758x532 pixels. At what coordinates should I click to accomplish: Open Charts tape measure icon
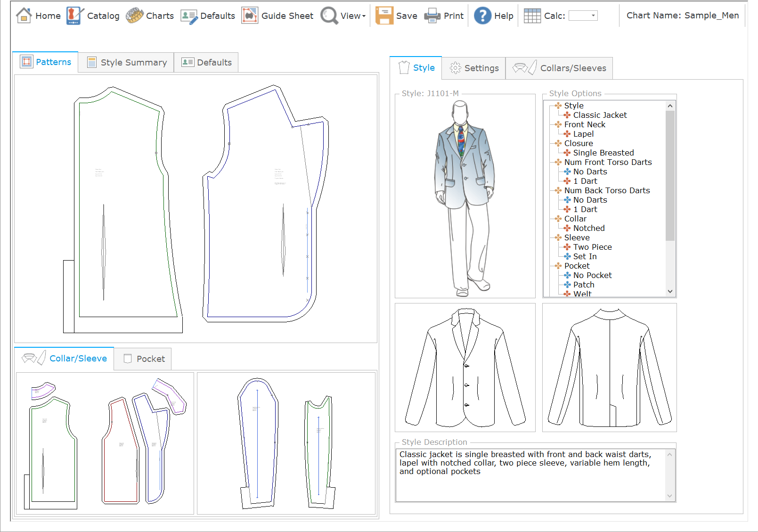[135, 16]
